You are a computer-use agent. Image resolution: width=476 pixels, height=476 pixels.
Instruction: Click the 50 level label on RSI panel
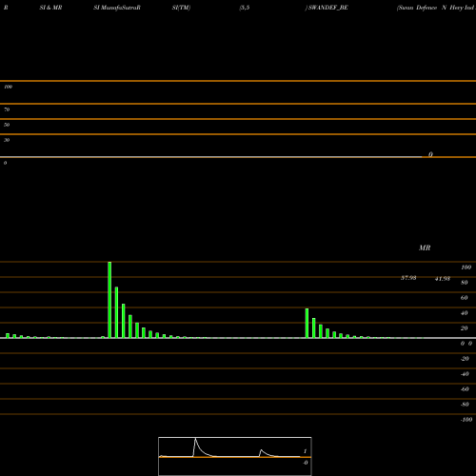pyautogui.click(x=7, y=125)
